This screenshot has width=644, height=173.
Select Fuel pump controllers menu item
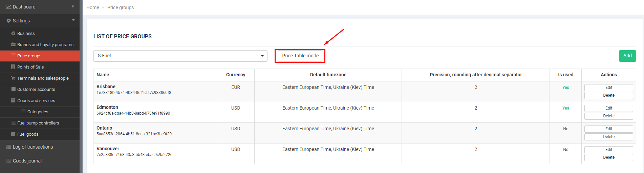(x=38, y=123)
